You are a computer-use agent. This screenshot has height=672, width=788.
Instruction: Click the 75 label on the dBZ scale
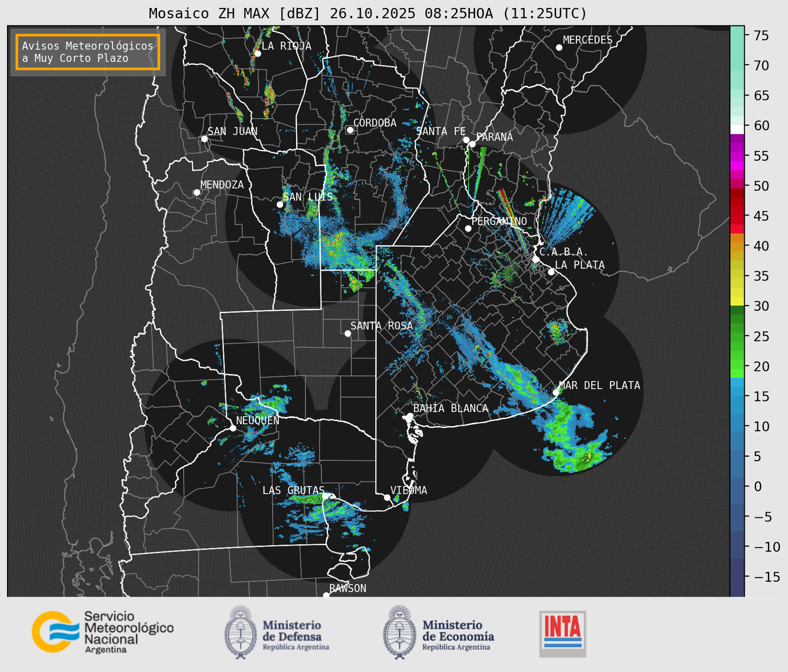coord(760,36)
